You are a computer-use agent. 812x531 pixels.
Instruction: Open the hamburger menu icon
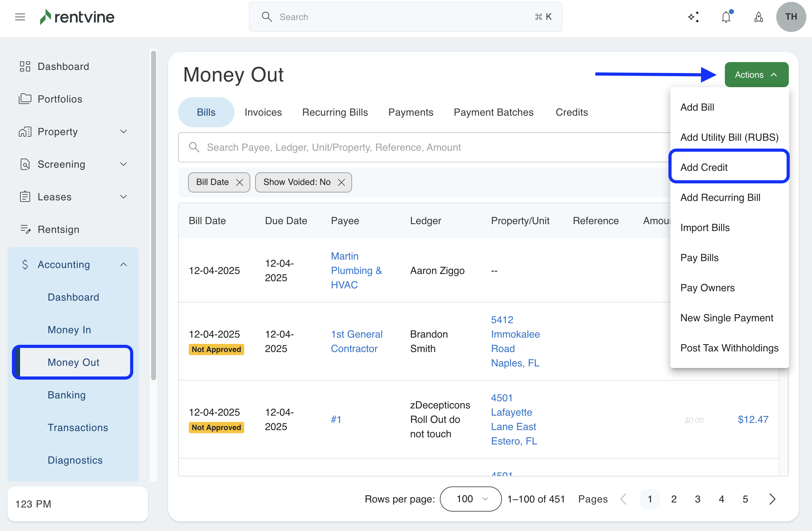tap(20, 17)
